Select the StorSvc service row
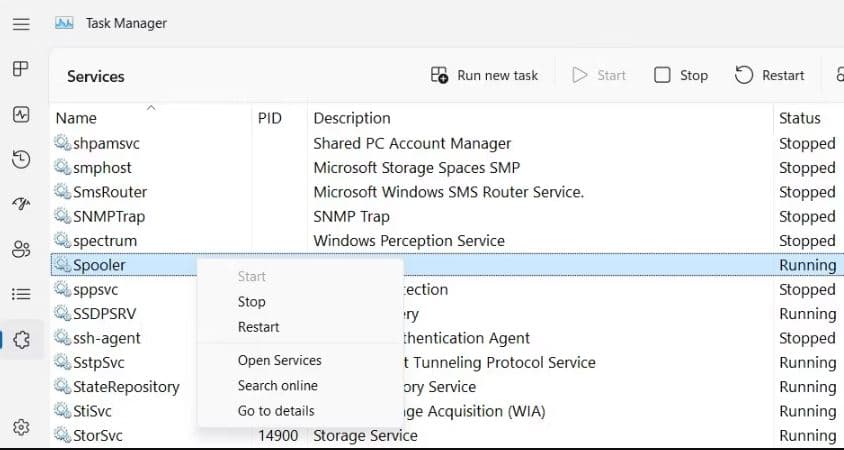 click(105, 436)
